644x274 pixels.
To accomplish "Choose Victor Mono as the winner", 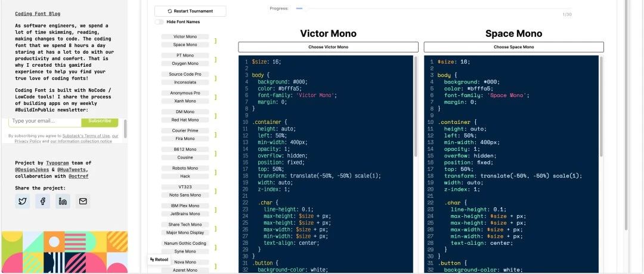I will 328,47.
